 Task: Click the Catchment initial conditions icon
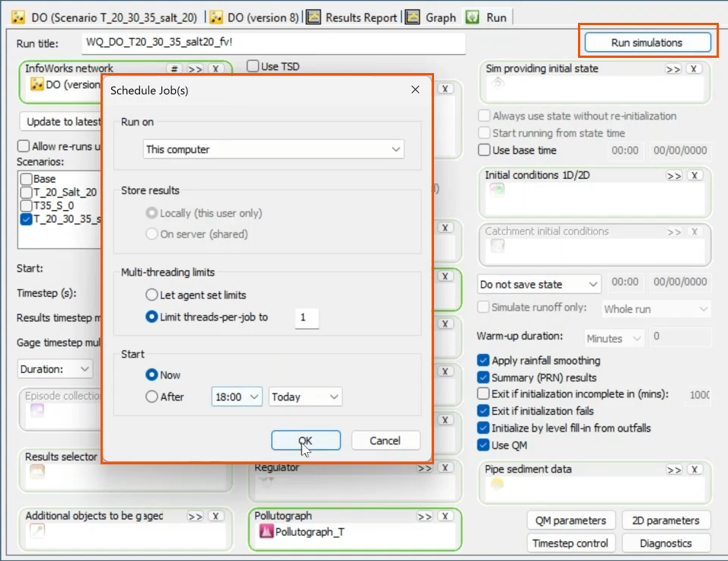(497, 246)
